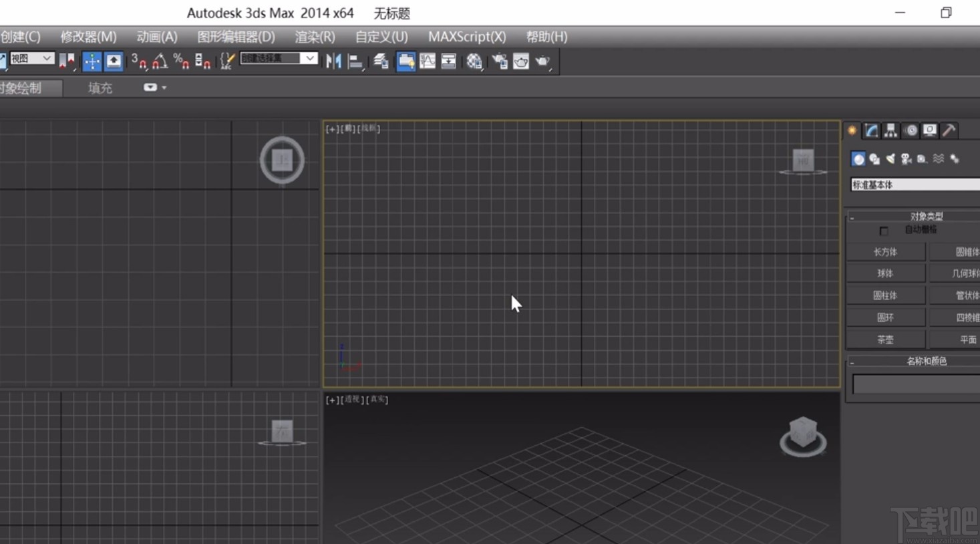Select the Space Warps category icon
Image resolution: width=980 pixels, height=544 pixels.
click(939, 158)
